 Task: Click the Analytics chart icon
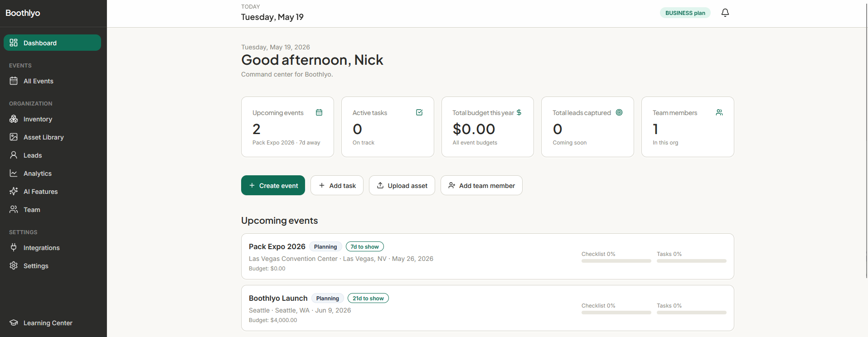coord(14,173)
